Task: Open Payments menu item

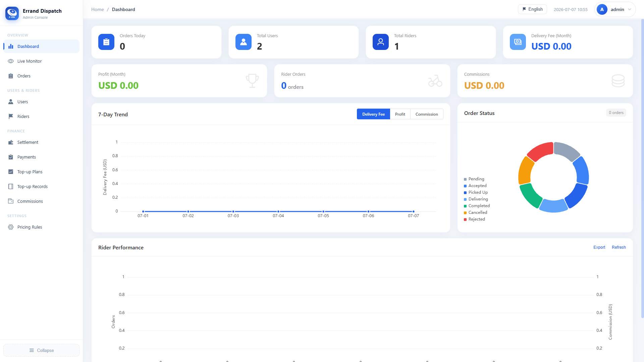Action: pos(41,157)
